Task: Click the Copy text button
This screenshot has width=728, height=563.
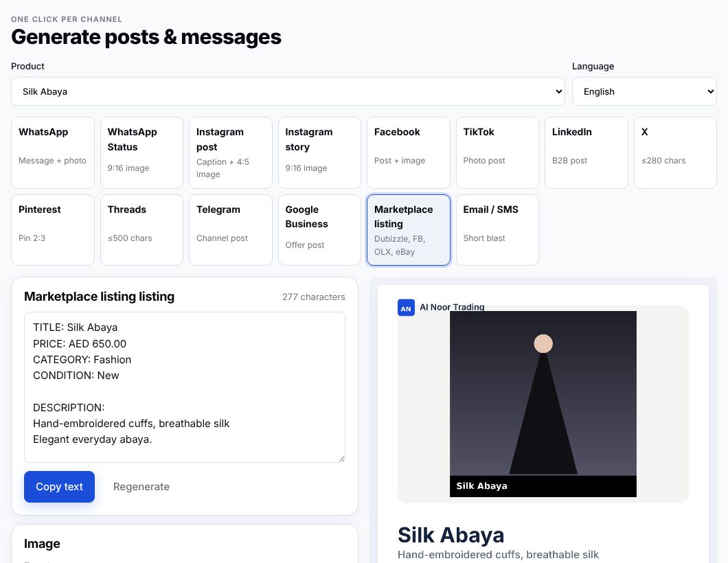Action: (60, 486)
